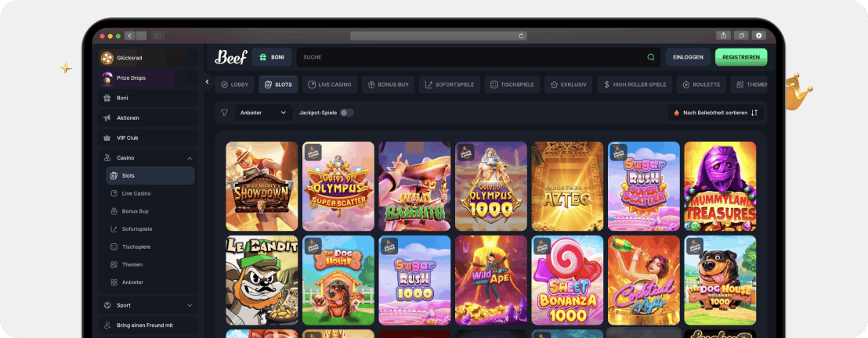The width and height of the screenshot is (868, 338).
Task: Click the browser back button
Action: point(130,35)
